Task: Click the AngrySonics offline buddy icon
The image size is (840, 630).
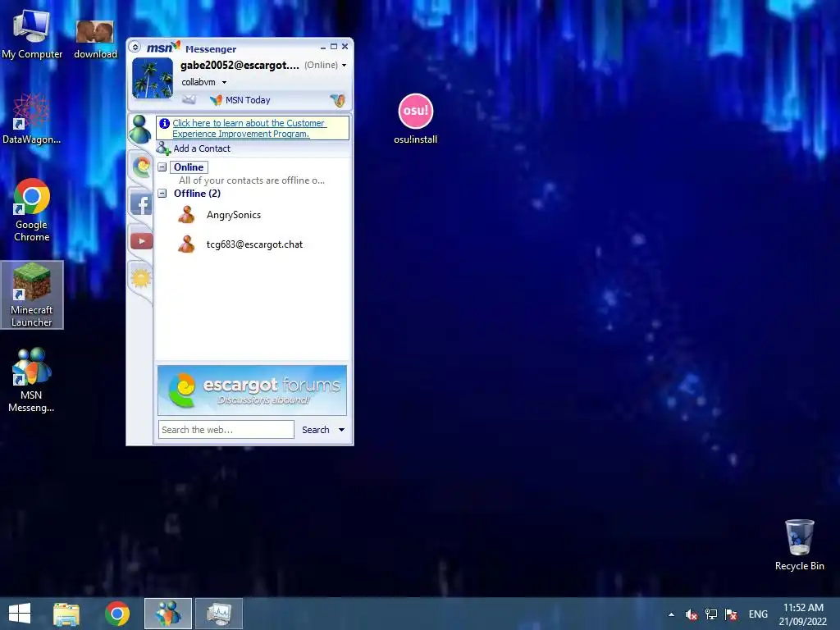Action: point(186,215)
